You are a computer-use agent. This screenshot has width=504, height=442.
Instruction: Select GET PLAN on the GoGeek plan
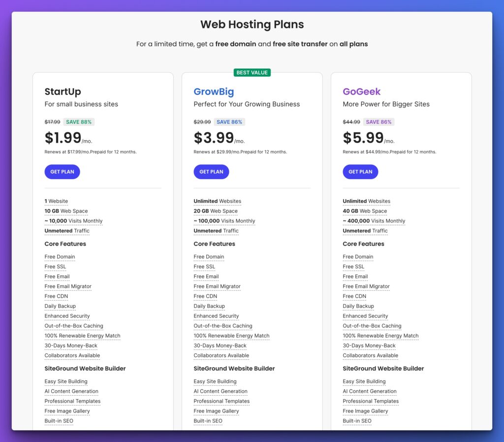360,172
